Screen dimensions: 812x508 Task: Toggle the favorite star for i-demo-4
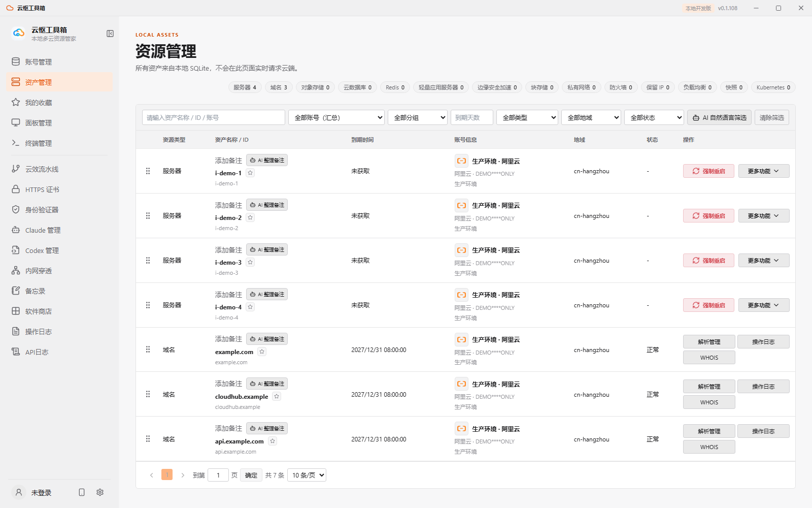click(x=250, y=307)
